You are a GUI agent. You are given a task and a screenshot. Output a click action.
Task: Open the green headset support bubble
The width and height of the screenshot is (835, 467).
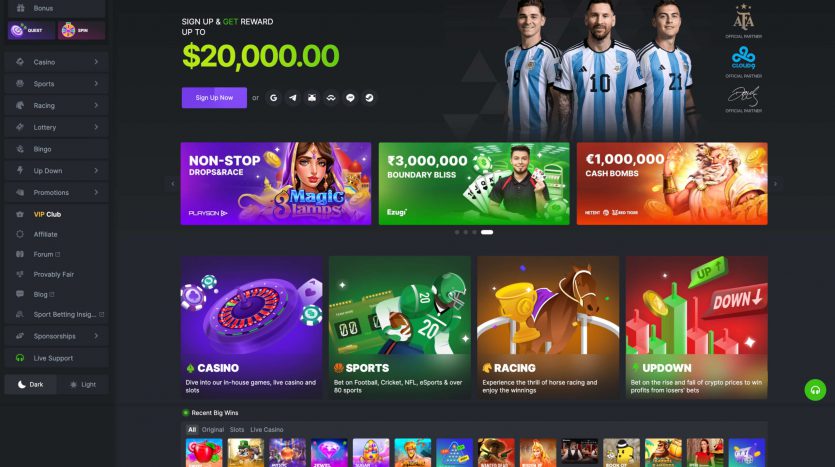click(x=815, y=390)
